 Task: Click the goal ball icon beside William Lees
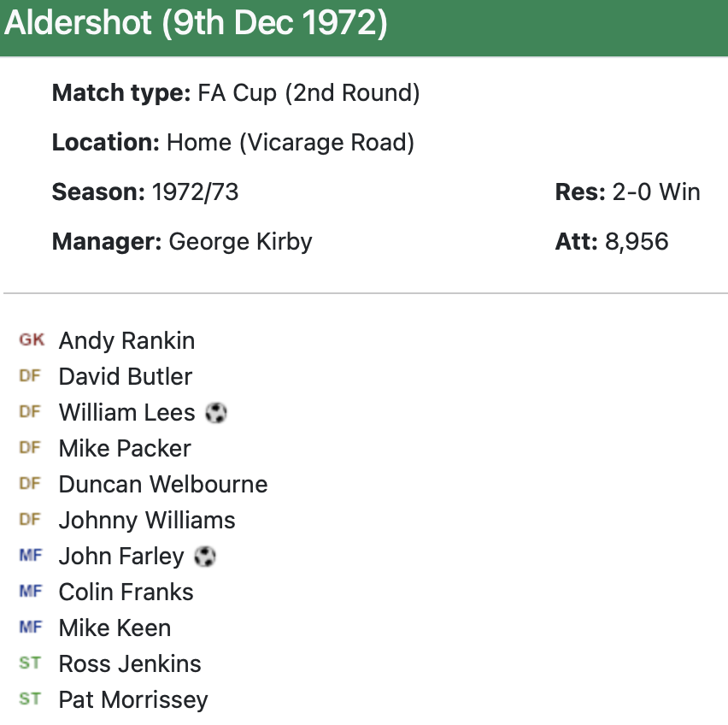pyautogui.click(x=216, y=413)
